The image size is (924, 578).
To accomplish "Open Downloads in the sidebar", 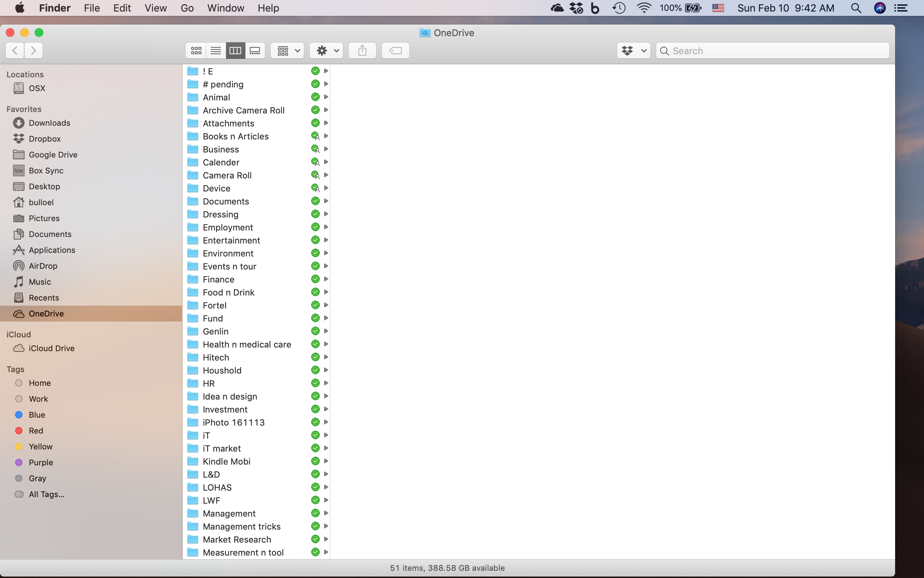I will 91,123.
